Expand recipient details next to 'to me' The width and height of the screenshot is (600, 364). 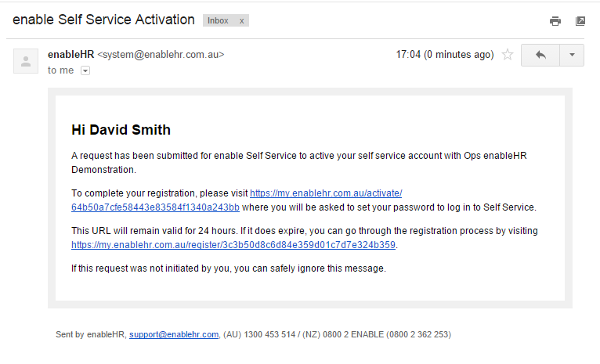tap(85, 70)
